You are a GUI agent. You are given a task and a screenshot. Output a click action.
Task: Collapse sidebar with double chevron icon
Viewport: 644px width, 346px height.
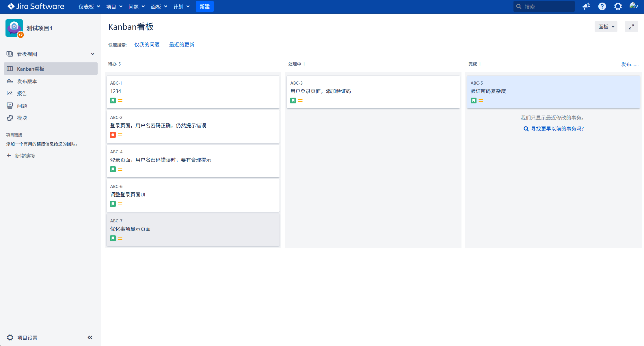click(90, 337)
